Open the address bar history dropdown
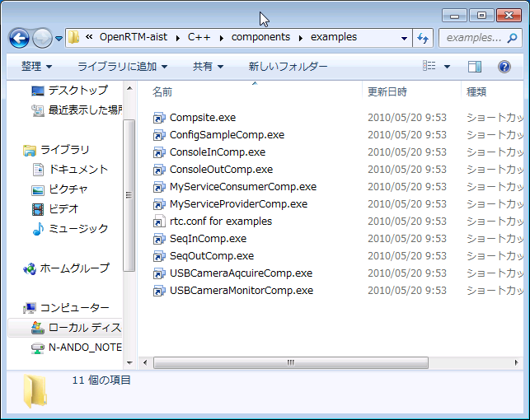530x420 pixels. click(404, 38)
